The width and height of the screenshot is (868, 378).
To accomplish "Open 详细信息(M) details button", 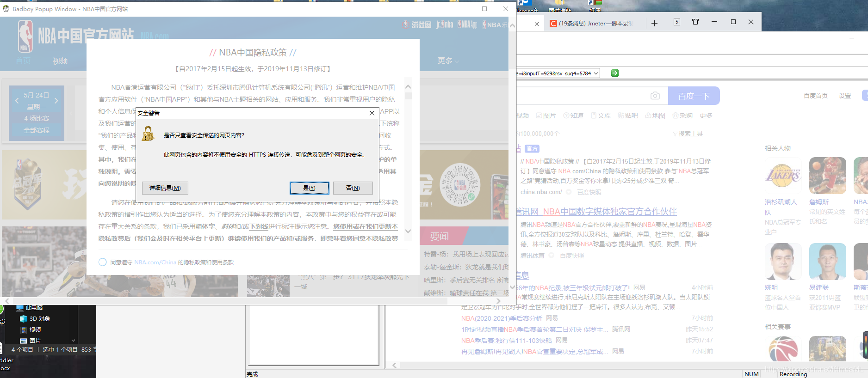I will 165,188.
